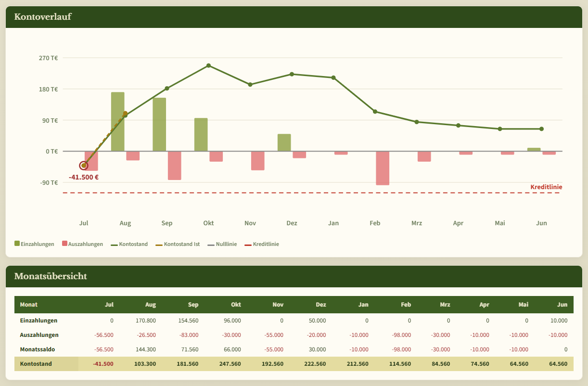
Task: Hide the Kontostand line via legend
Action: click(129, 244)
